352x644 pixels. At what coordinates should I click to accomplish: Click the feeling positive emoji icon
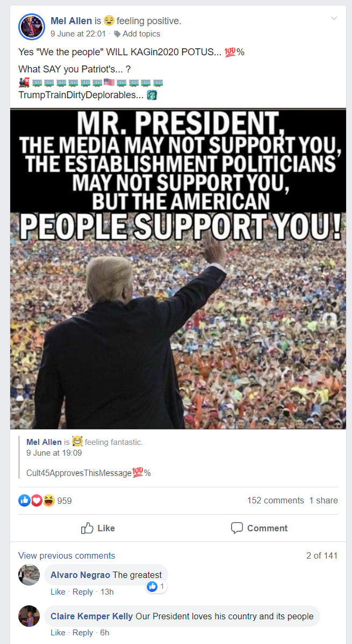tap(109, 21)
